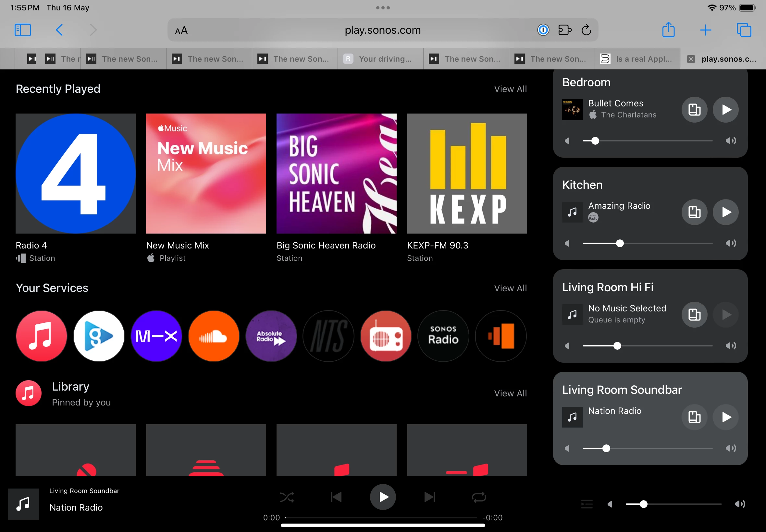This screenshot has height=532, width=766.
Task: Play Bullet Comes in Bedroom
Action: coord(726,110)
